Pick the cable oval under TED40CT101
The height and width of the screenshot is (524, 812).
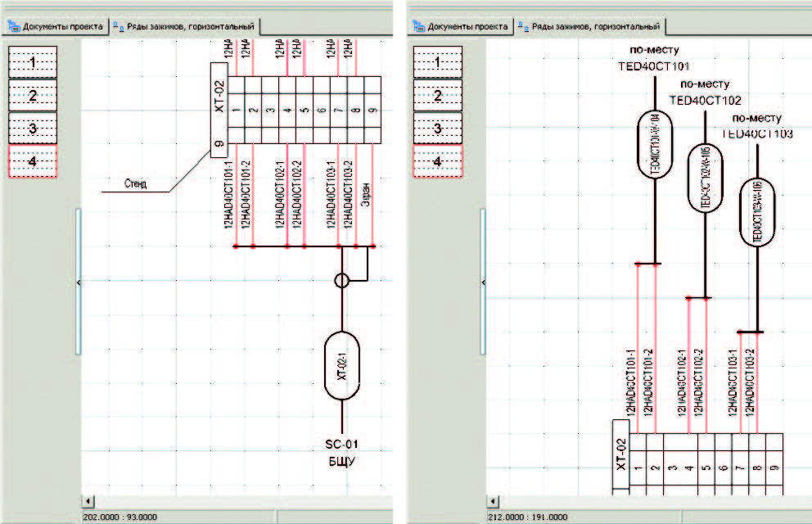(654, 142)
